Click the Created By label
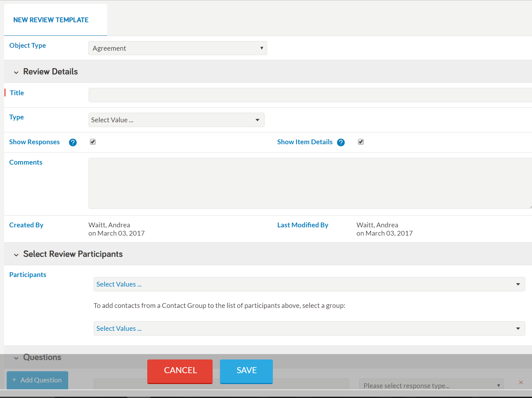 pyautogui.click(x=26, y=225)
